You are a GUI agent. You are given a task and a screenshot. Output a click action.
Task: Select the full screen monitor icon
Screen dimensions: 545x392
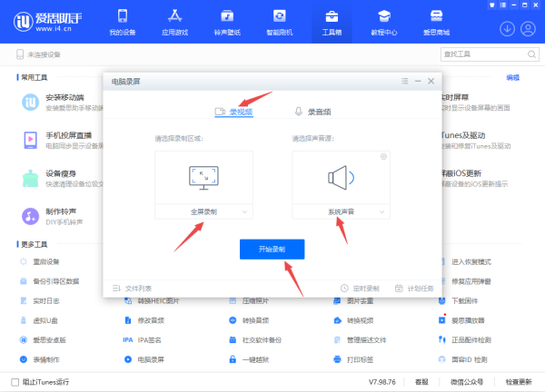coord(203,178)
